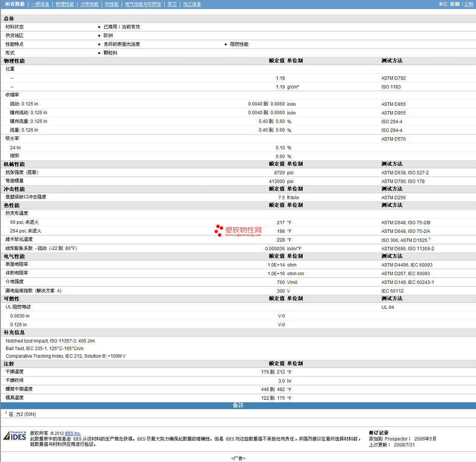Select 英制 units option
The width and height of the screenshot is (476, 462).
tap(454, 4)
